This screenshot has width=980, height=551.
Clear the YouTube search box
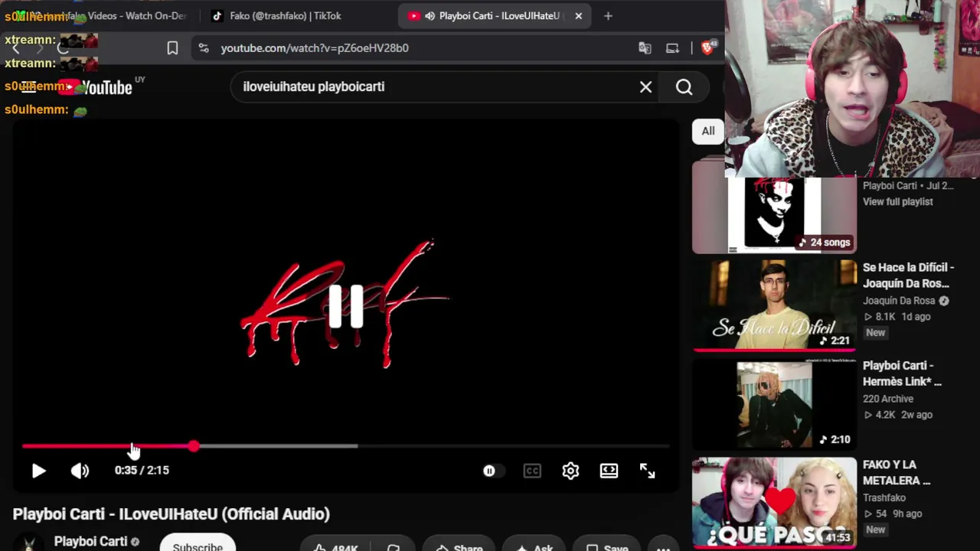pyautogui.click(x=645, y=87)
